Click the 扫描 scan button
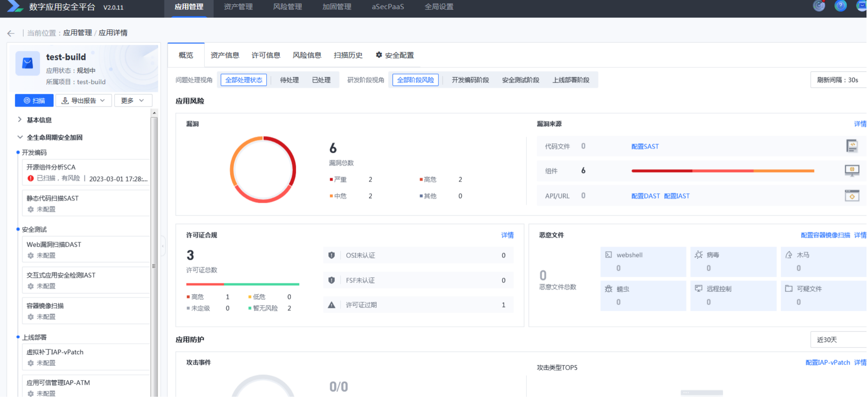 point(34,100)
